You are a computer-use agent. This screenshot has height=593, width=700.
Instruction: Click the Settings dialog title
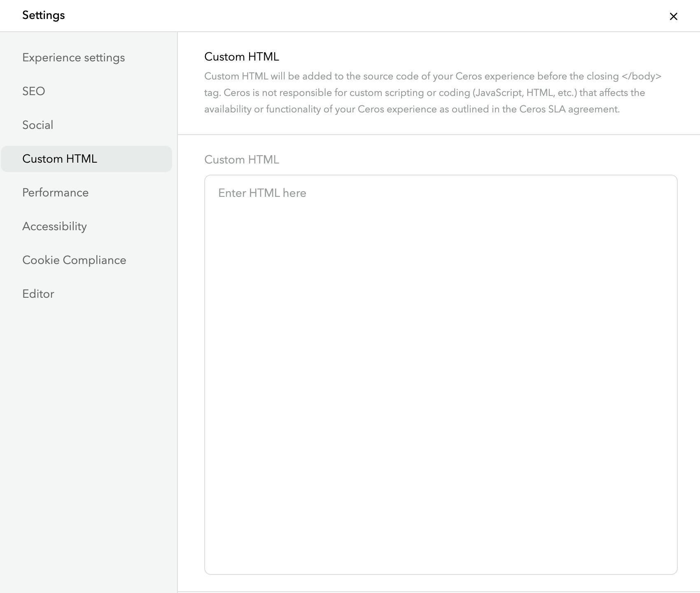(44, 15)
